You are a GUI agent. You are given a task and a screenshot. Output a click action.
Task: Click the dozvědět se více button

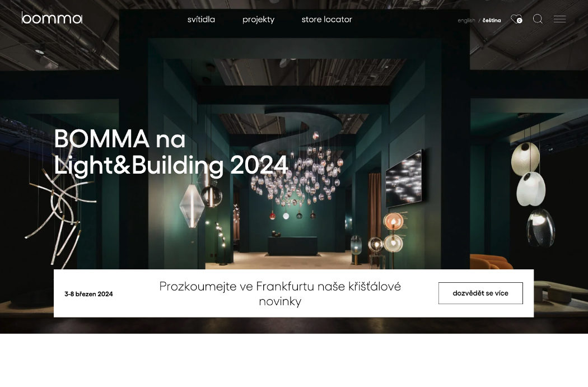coord(480,293)
